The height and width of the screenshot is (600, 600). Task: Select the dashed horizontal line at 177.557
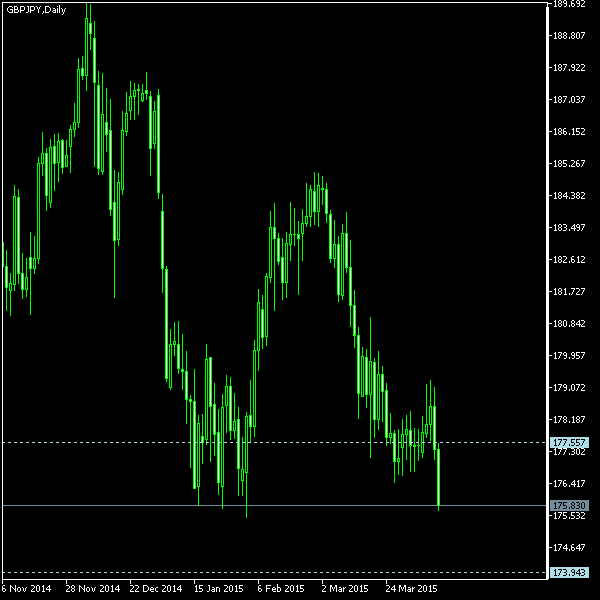274,443
